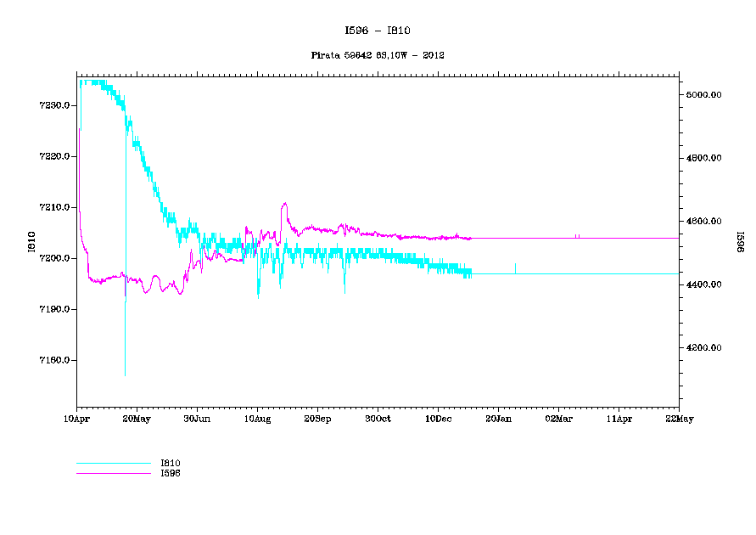Click the 4200.00 right axis value

point(703,348)
